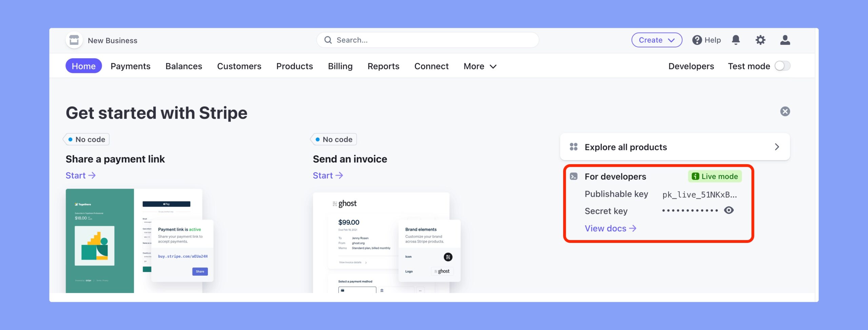The width and height of the screenshot is (868, 330).
Task: Click the Send an invoice heading
Action: [350, 159]
